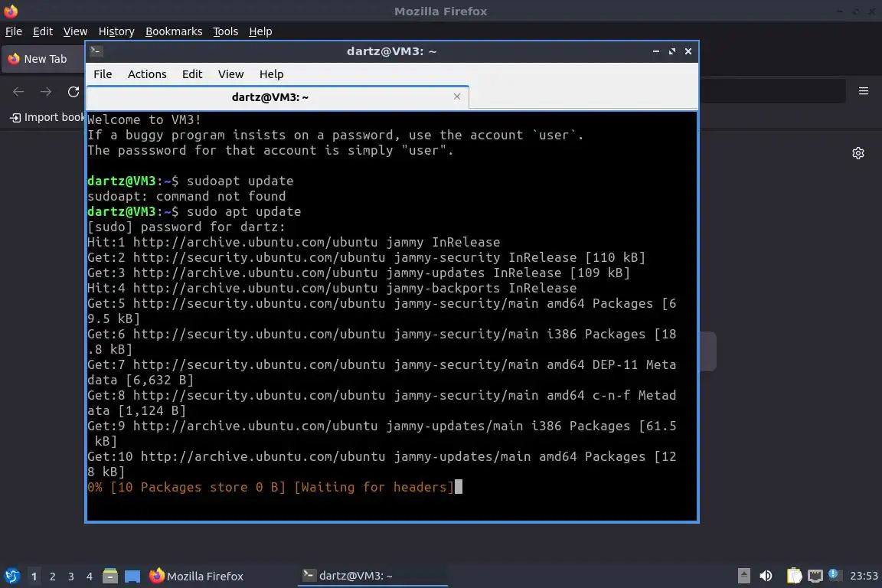Minimize the terminal window
Image resolution: width=882 pixels, height=588 pixels.
[x=656, y=51]
